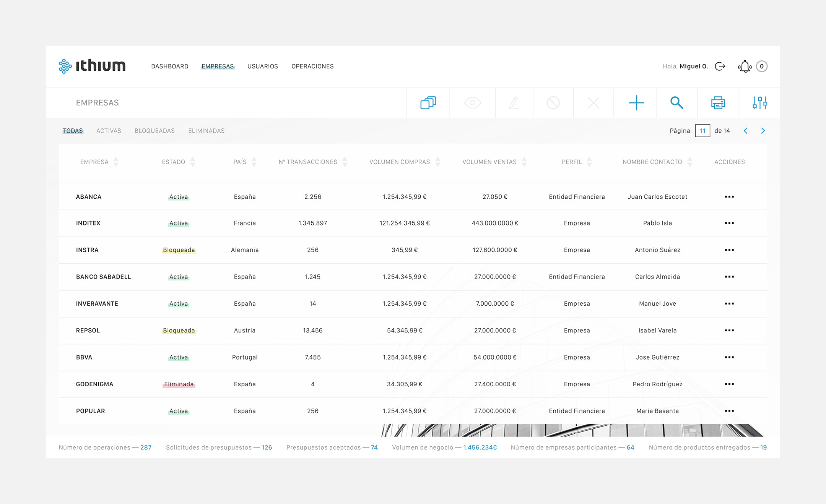
Task: Click the printer icon
Action: tap(718, 103)
